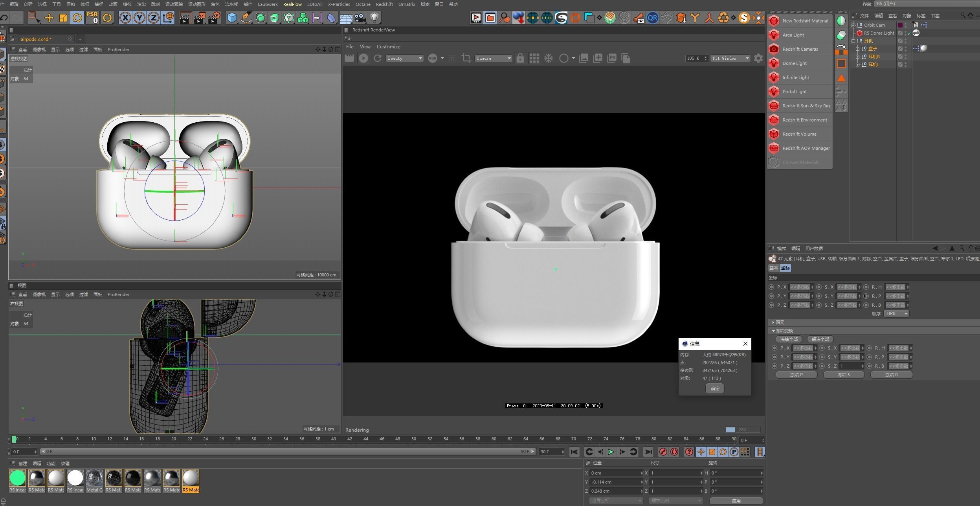Click the P.X keyframe radio circle
Screen dimensions: 980x506
[771, 287]
